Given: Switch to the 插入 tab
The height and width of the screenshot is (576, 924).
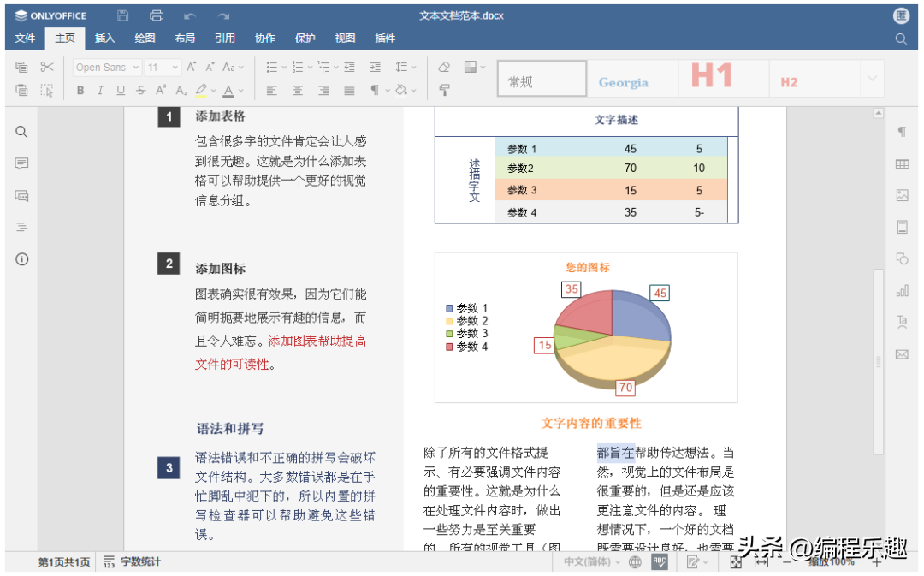Looking at the screenshot, I should (104, 39).
